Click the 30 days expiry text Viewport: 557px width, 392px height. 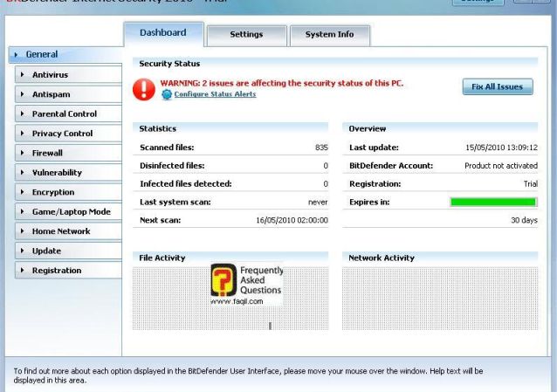pos(524,220)
